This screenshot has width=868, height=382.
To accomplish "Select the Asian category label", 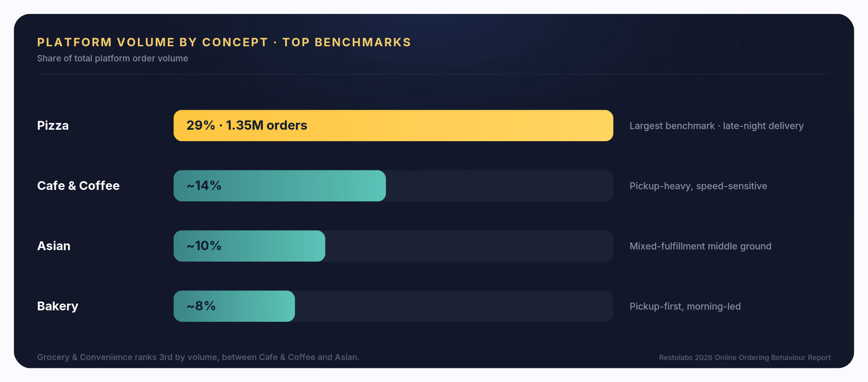I will (54, 246).
